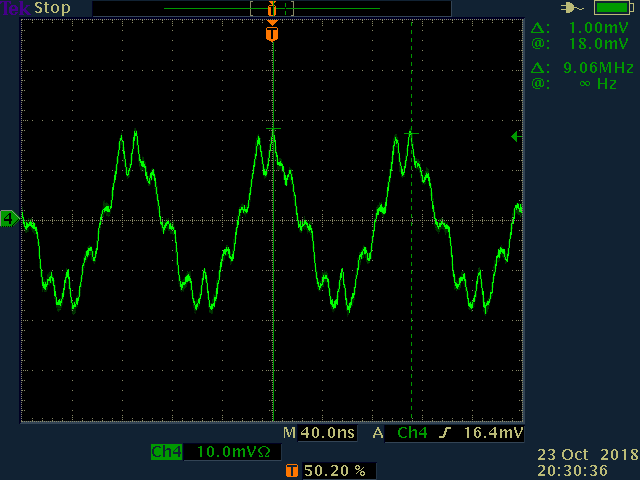Click the Stop acquisition status text

pyautogui.click(x=52, y=8)
